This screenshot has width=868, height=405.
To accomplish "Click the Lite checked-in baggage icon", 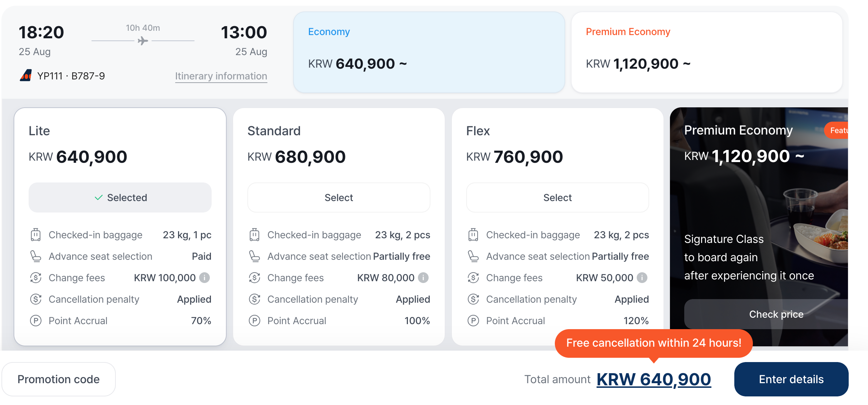I will pyautogui.click(x=36, y=235).
